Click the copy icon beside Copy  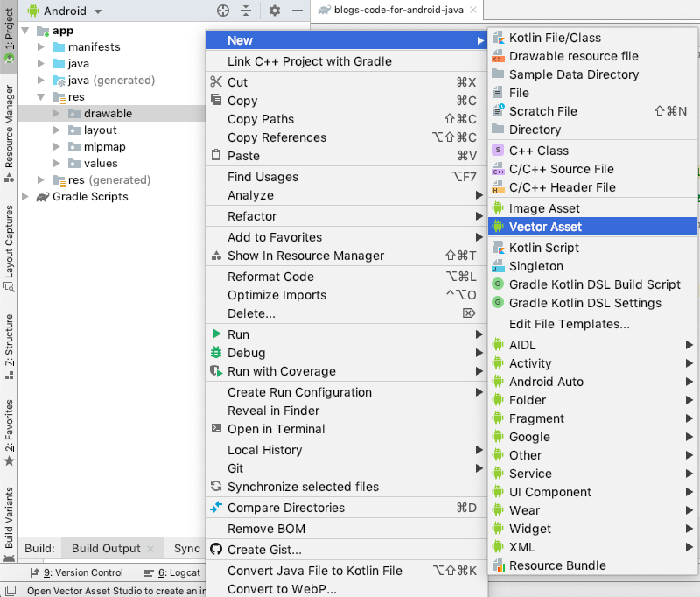(x=216, y=100)
